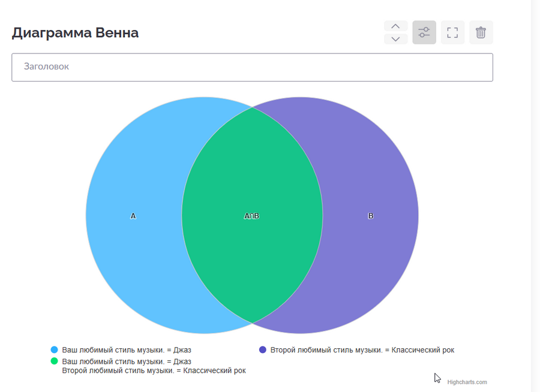This screenshot has height=392, width=540.
Task: Open the Highcharts.com credit link
Action: tap(467, 382)
